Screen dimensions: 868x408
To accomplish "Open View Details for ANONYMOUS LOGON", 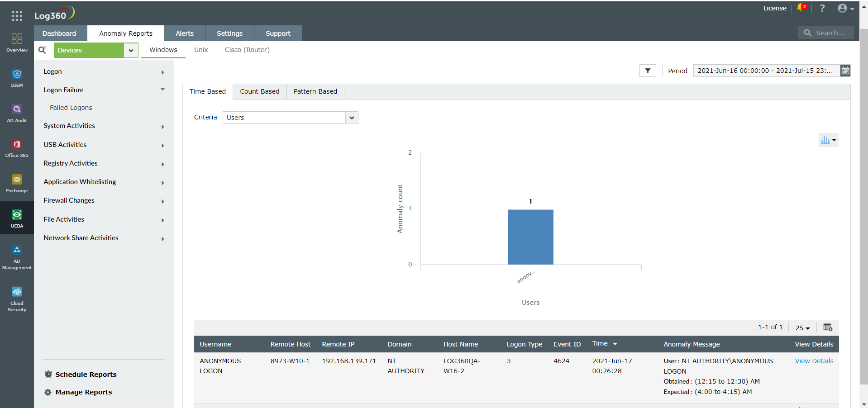I will point(814,361).
